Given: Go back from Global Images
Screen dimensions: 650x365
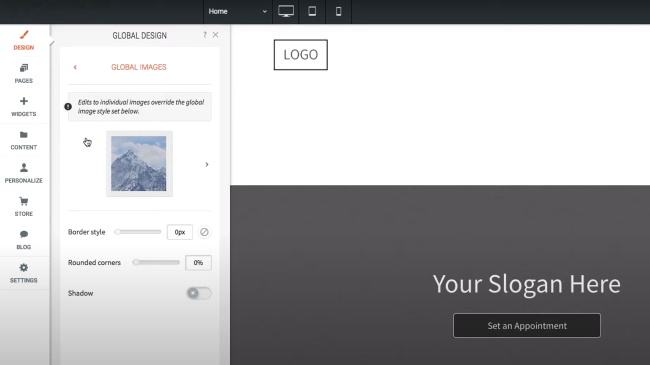Looking at the screenshot, I should [75, 67].
